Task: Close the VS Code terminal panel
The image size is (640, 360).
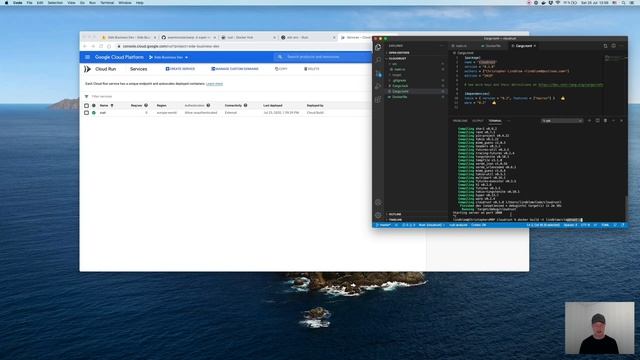Action: (622, 121)
